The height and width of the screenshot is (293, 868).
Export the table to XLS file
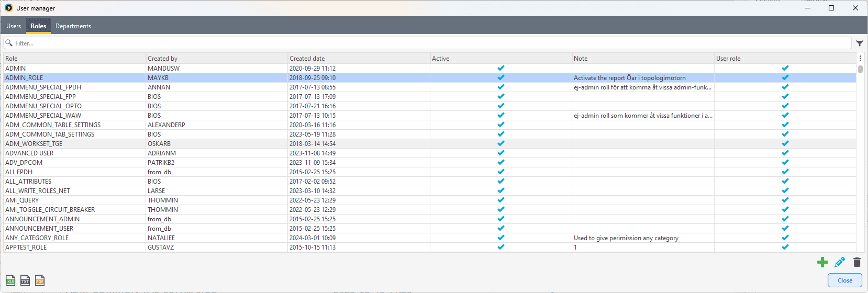click(x=10, y=280)
